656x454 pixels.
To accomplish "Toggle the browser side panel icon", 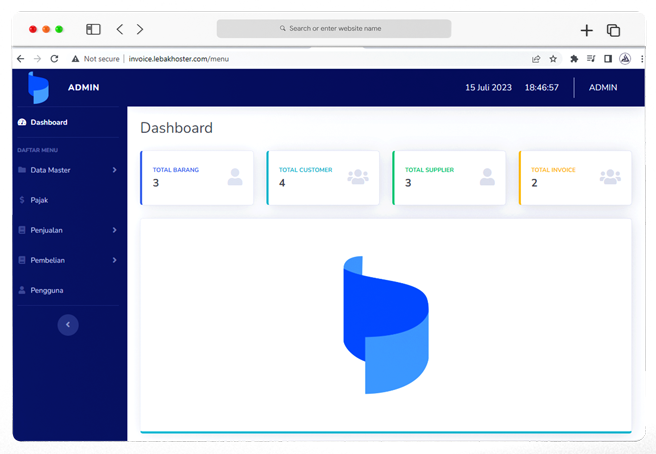I will 608,59.
